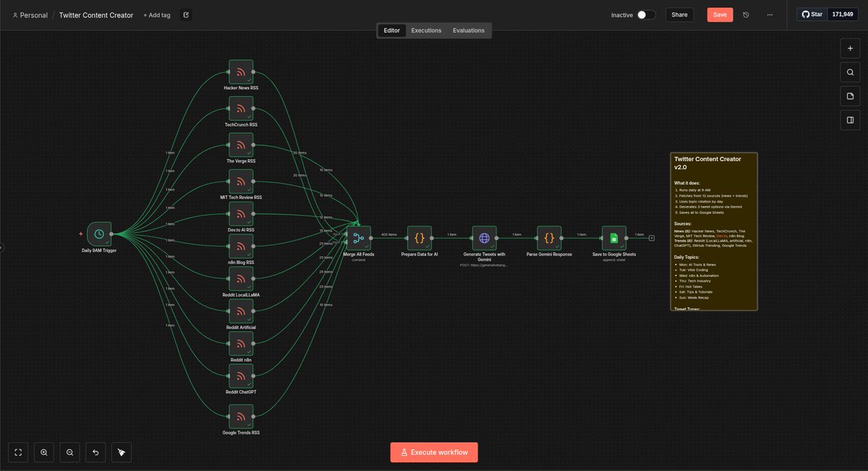Select The Verge RSS node
This screenshot has height=471, width=868.
tap(241, 145)
